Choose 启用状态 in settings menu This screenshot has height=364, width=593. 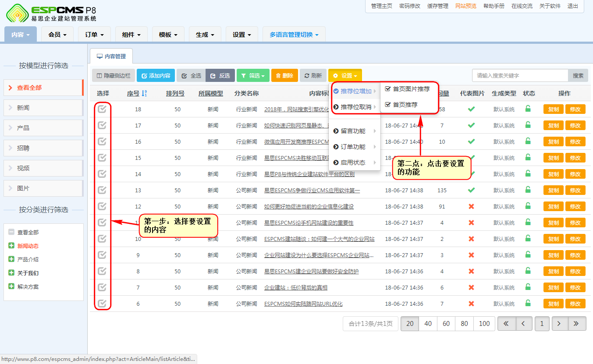point(355,163)
